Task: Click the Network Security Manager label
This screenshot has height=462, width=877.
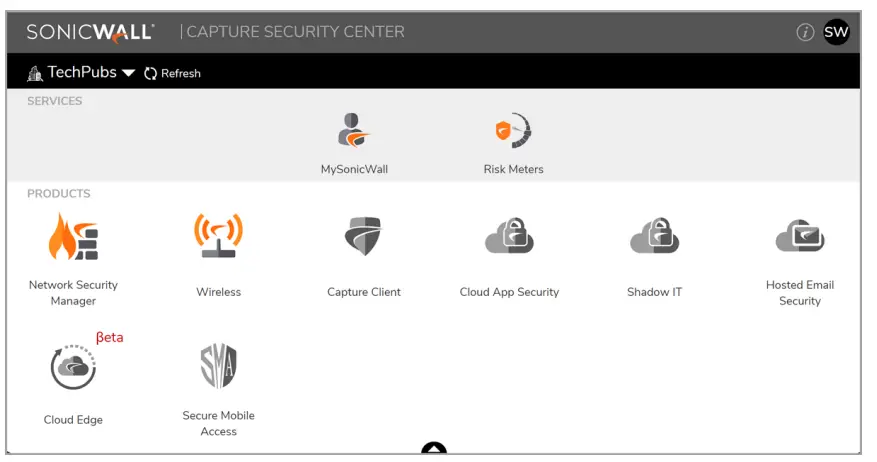Action: [x=73, y=293]
